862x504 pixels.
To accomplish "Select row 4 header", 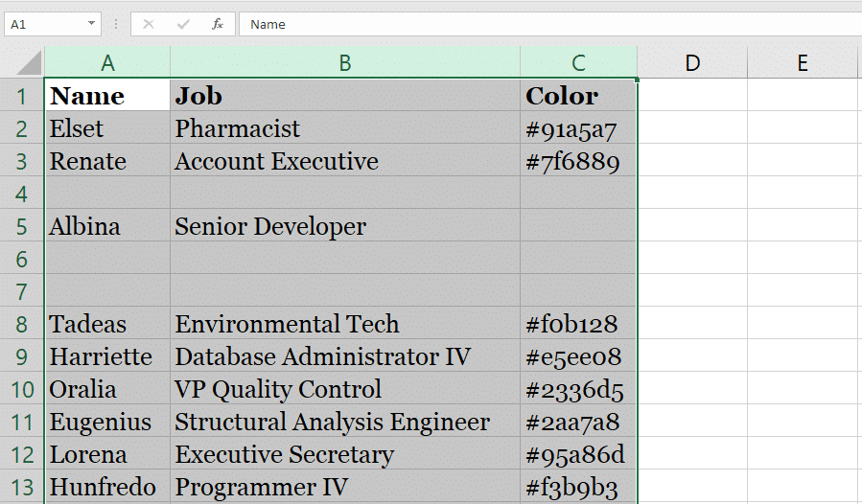I will click(x=22, y=194).
